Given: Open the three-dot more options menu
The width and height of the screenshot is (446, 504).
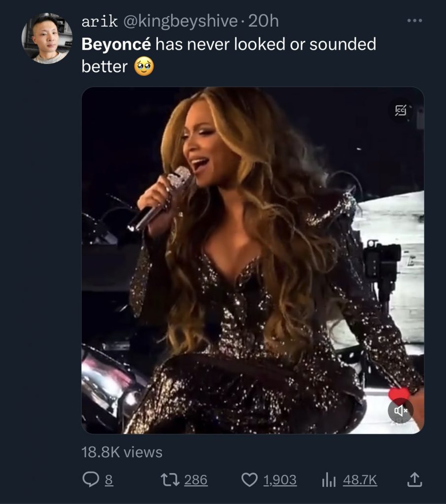Looking at the screenshot, I should pyautogui.click(x=414, y=21).
